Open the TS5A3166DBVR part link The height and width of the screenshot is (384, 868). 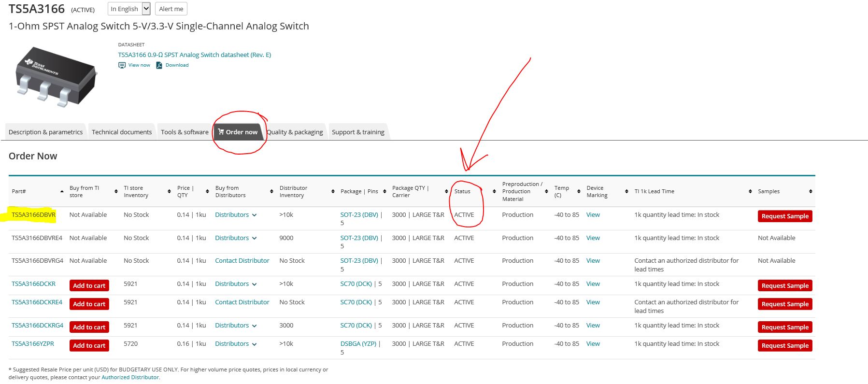click(33, 215)
